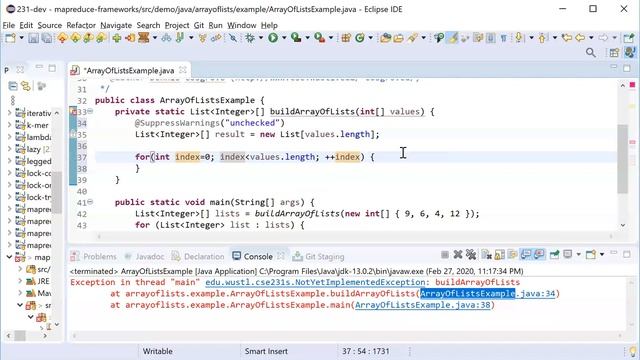Viewport: 640px width, 360px height.
Task: Switch to the Git Staging tab
Action: click(x=319, y=256)
